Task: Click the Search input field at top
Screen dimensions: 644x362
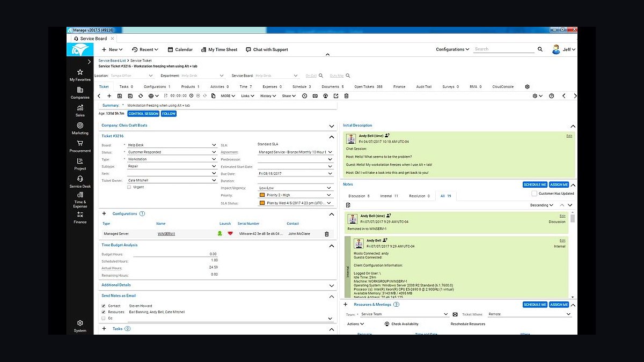Action: pos(504,49)
